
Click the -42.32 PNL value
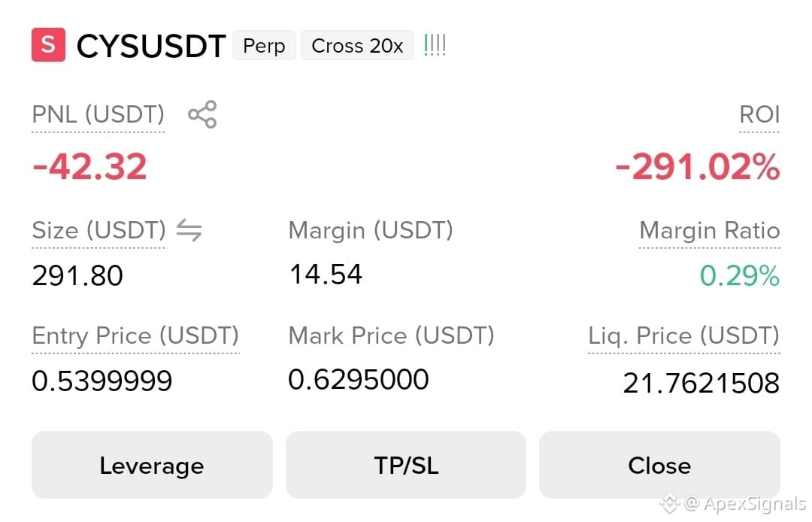coord(89,167)
